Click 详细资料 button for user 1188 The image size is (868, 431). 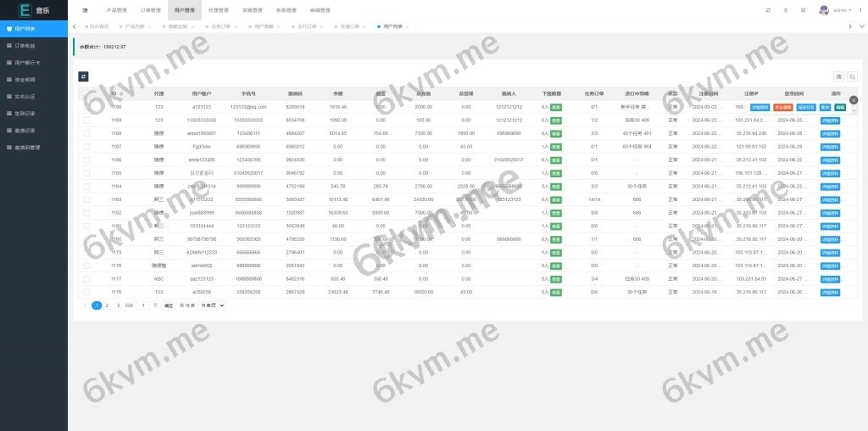pos(830,133)
